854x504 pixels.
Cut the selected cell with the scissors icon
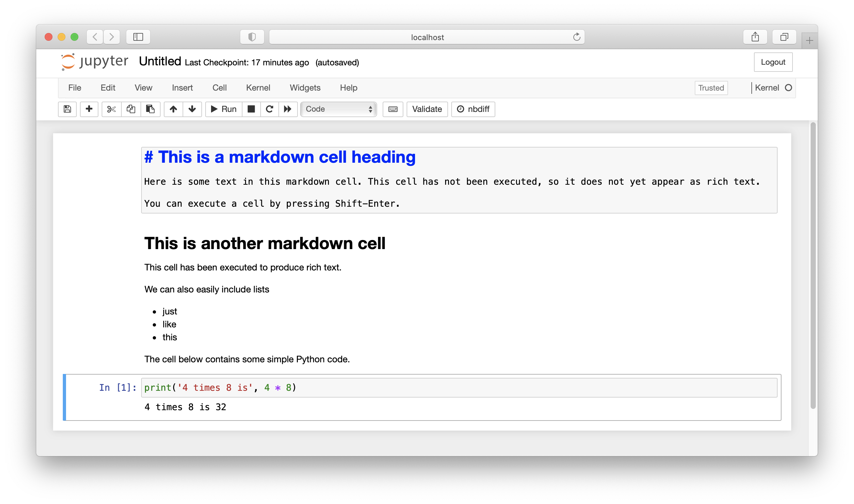(x=111, y=109)
